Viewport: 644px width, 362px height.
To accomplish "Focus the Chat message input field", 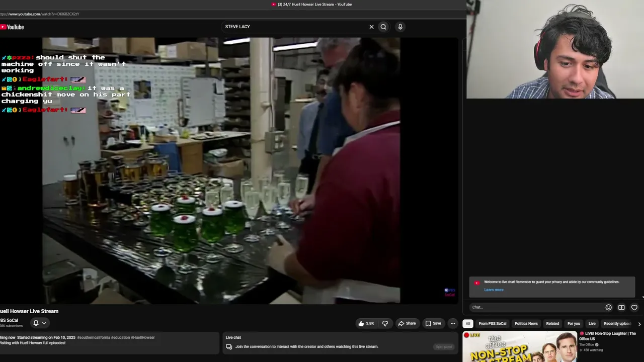I will (x=536, y=307).
